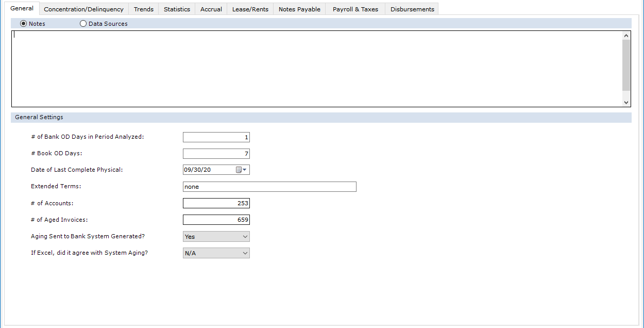Open the Payroll & Taxes tab

point(355,9)
